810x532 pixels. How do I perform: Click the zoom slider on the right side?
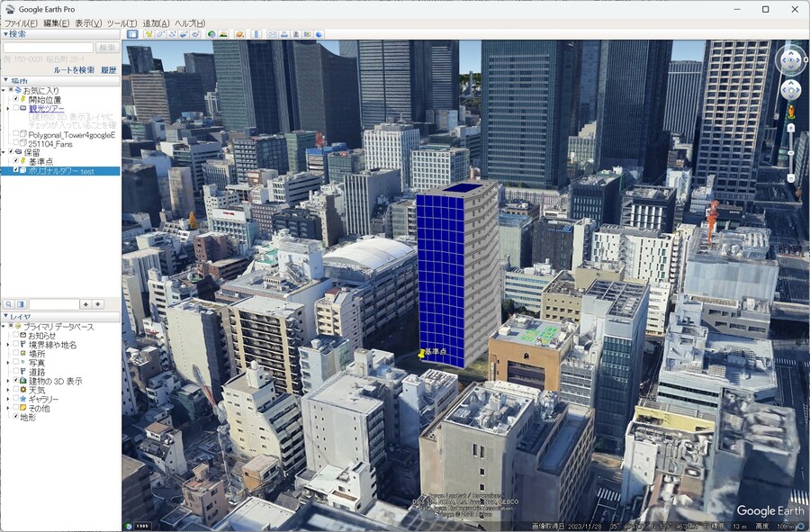click(791, 153)
